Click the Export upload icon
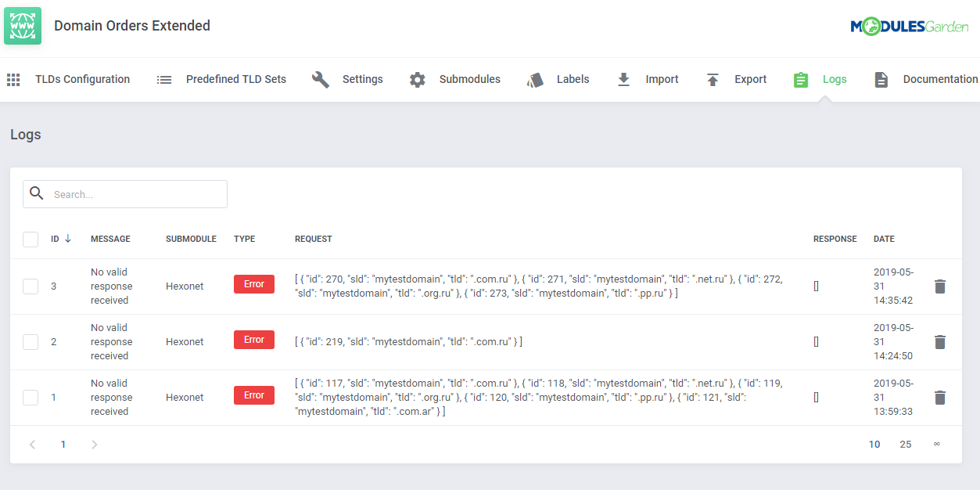980x490 pixels. (x=713, y=80)
